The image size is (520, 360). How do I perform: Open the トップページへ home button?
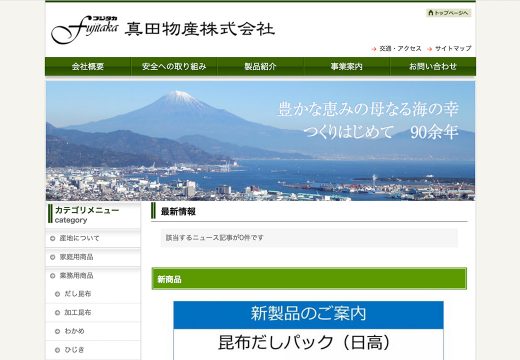(449, 13)
